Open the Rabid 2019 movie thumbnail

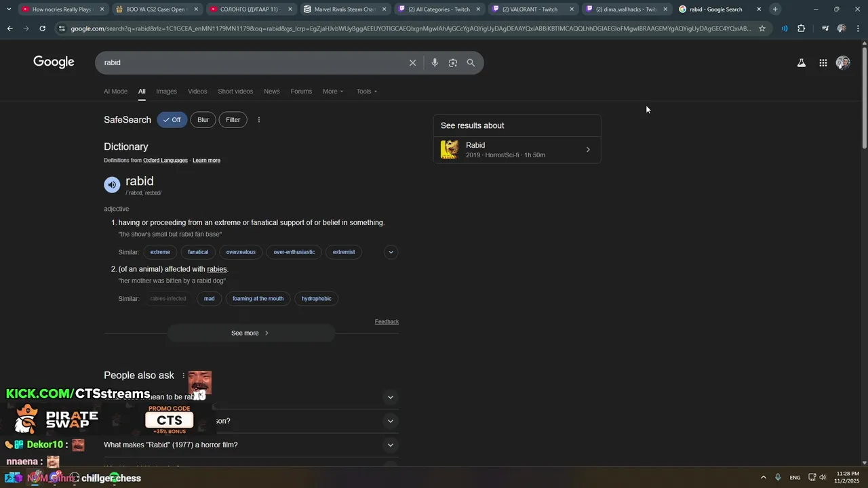[450, 150]
